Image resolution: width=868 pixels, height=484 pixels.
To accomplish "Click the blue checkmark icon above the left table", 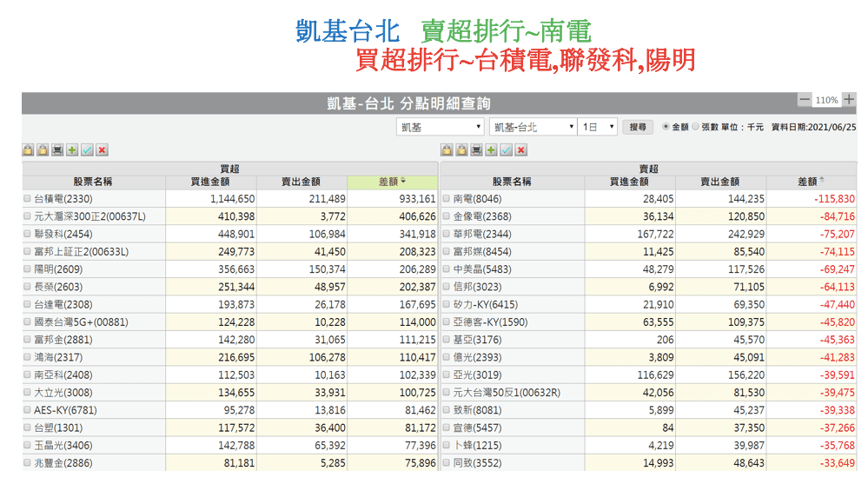I will 87,150.
